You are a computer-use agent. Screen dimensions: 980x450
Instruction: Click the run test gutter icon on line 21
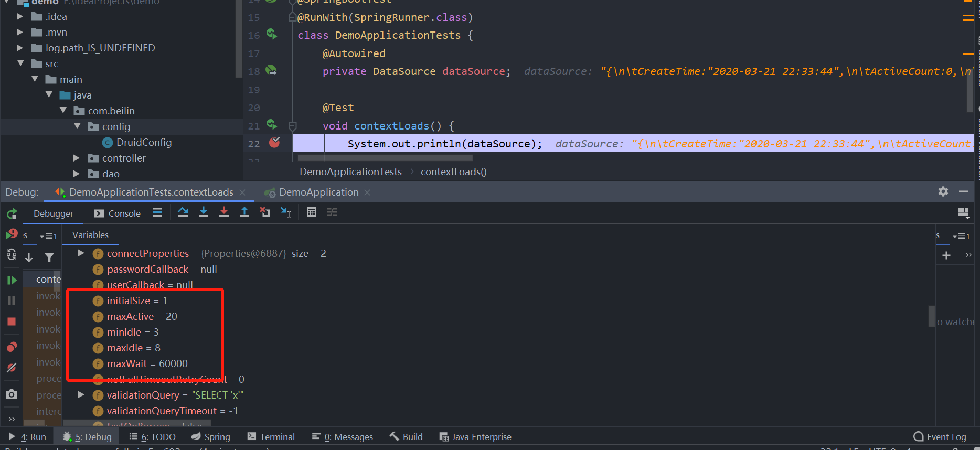tap(272, 124)
